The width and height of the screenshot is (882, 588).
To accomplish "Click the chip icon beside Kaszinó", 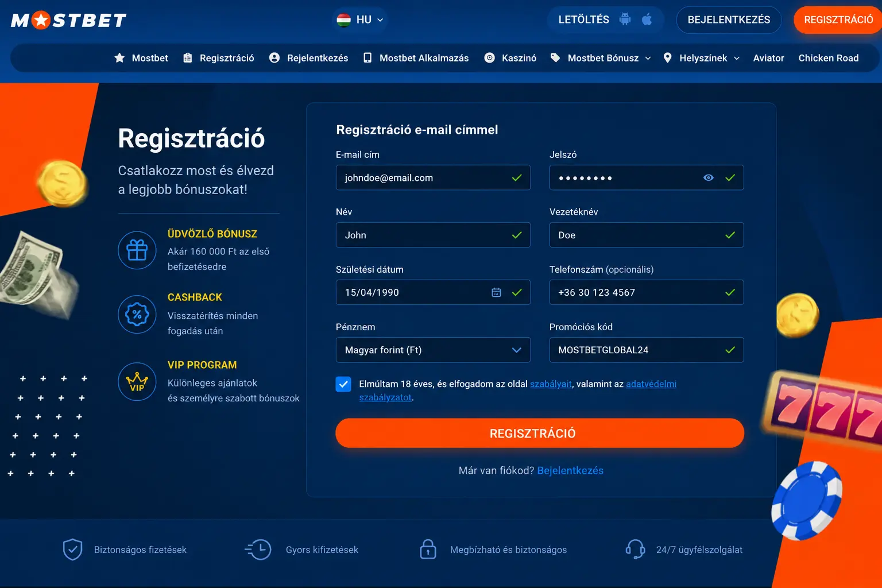I will coord(490,58).
